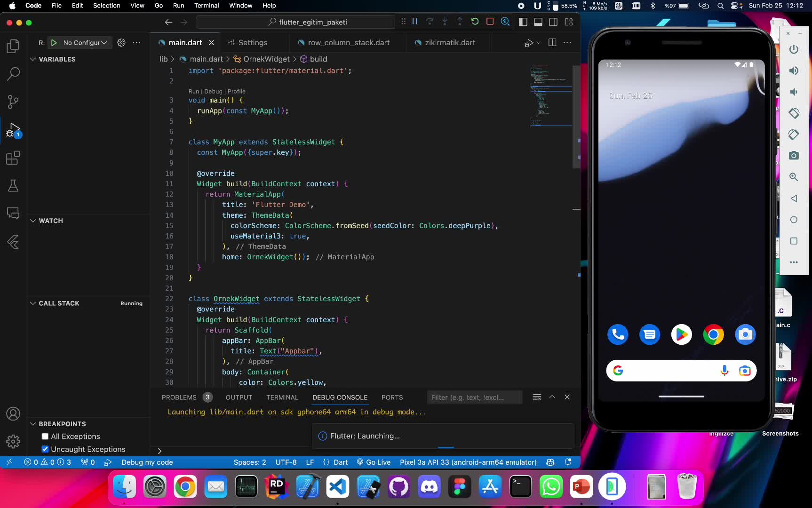Viewport: 812px width, 508px height.
Task: Open the Extensions view
Action: point(13,158)
